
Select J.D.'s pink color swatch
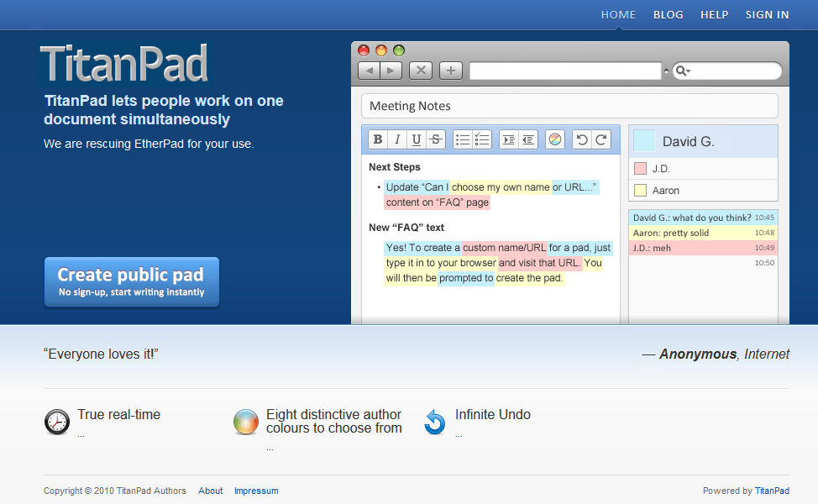coord(640,169)
